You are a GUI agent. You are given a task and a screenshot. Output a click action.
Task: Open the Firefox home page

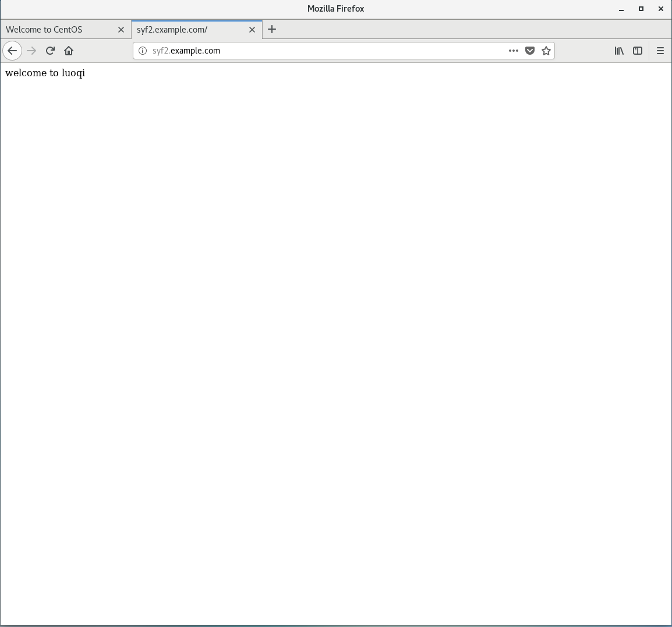tap(69, 51)
